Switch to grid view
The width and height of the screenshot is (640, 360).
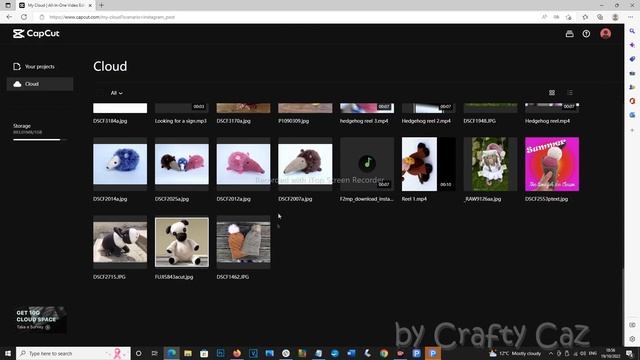552,93
